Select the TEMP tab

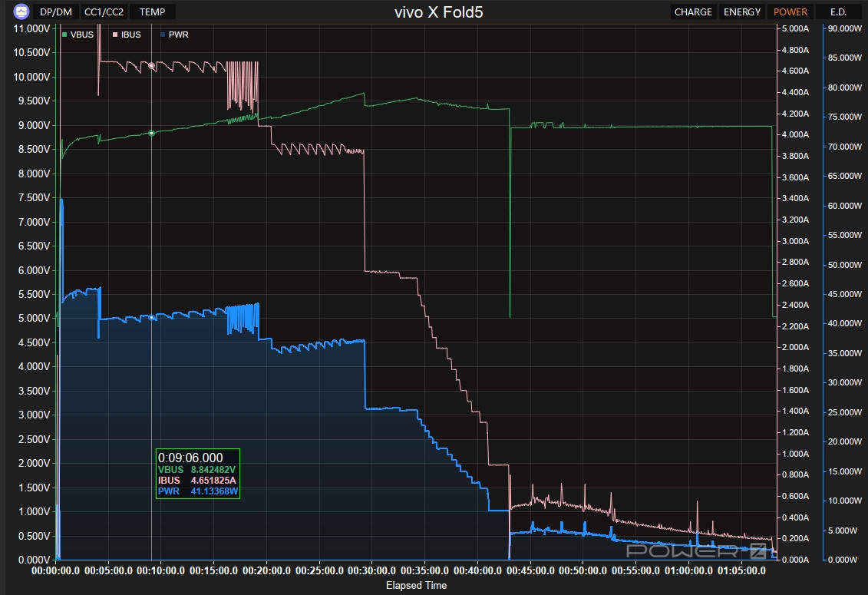[152, 12]
